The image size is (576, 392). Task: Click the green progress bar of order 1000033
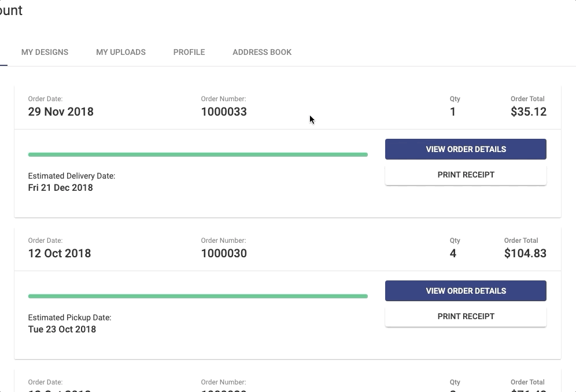(x=198, y=155)
